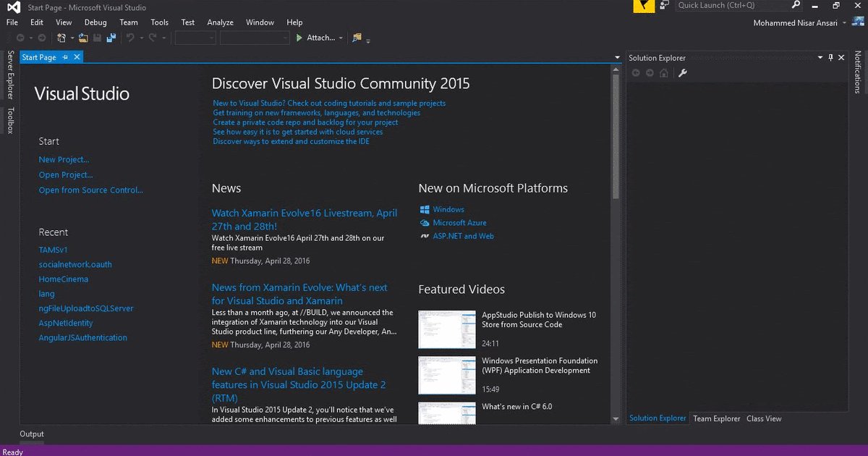The width and height of the screenshot is (868, 456).
Task: Click the yellow notifications flag icon
Action: tap(643, 6)
